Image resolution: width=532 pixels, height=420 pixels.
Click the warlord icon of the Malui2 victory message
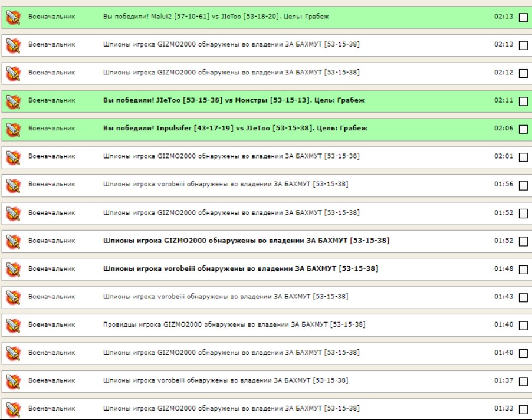point(13,18)
